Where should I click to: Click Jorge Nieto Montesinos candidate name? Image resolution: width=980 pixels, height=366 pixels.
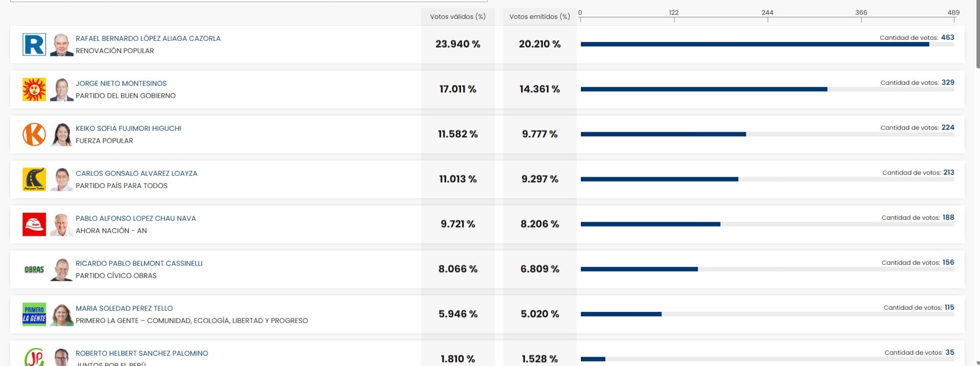[121, 83]
